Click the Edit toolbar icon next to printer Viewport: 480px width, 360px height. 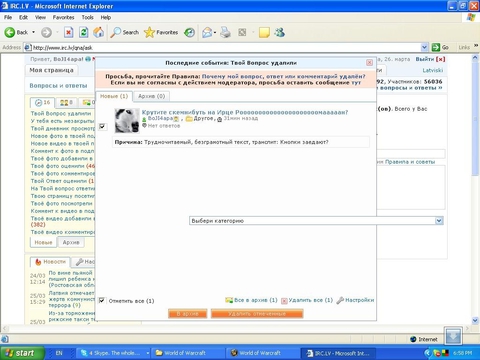(242, 32)
